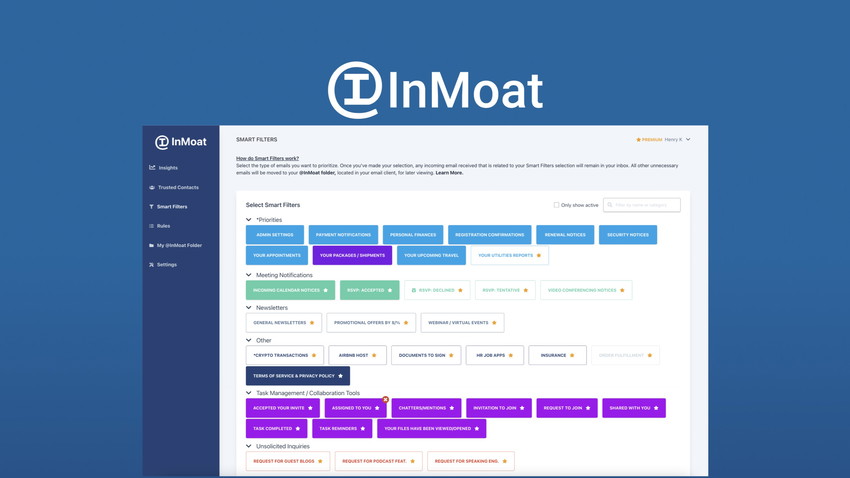The image size is (850, 478).
Task: Click the icon beside RSVP: Declined label
Action: (x=414, y=290)
